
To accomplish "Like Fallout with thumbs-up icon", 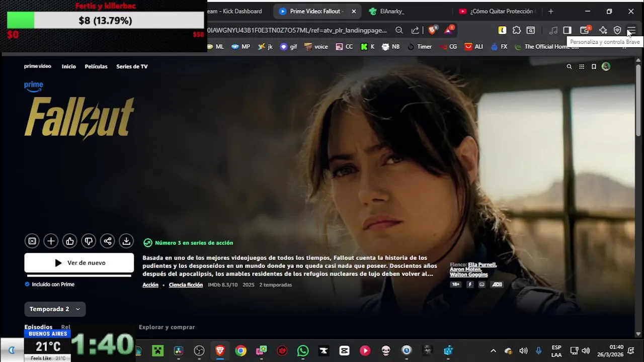I will pyautogui.click(x=70, y=241).
